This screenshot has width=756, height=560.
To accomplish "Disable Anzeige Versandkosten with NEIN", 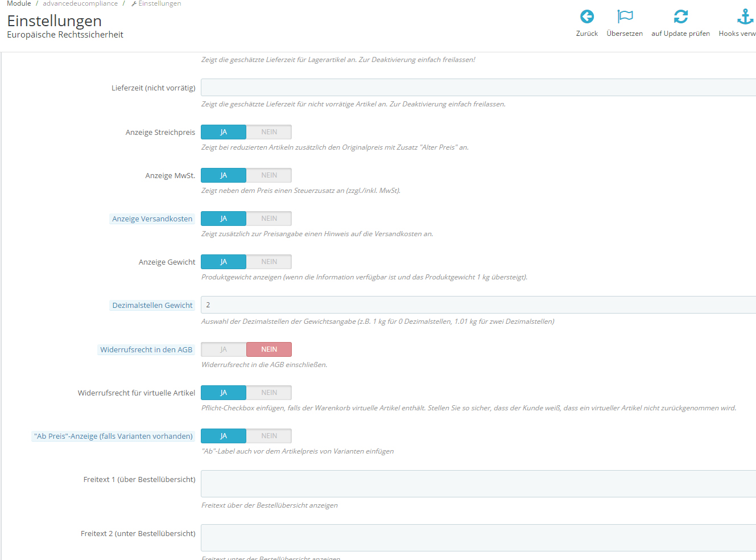I will [269, 219].
